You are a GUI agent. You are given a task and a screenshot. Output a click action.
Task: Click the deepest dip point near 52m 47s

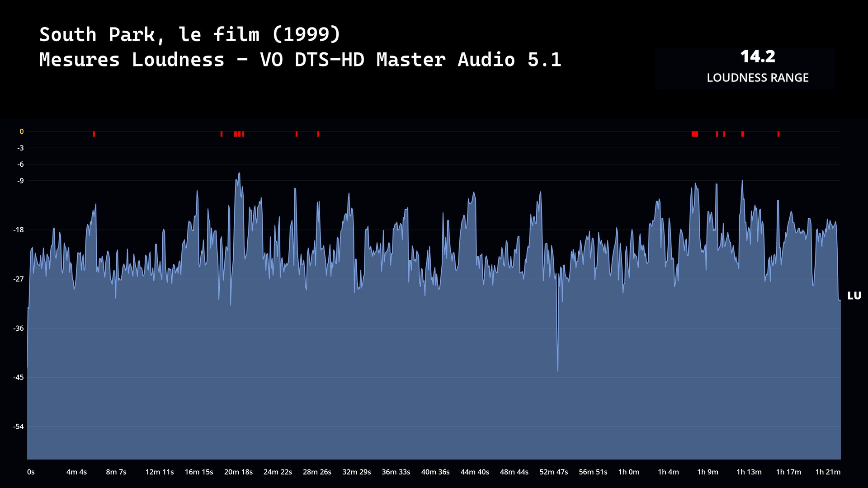pos(558,371)
